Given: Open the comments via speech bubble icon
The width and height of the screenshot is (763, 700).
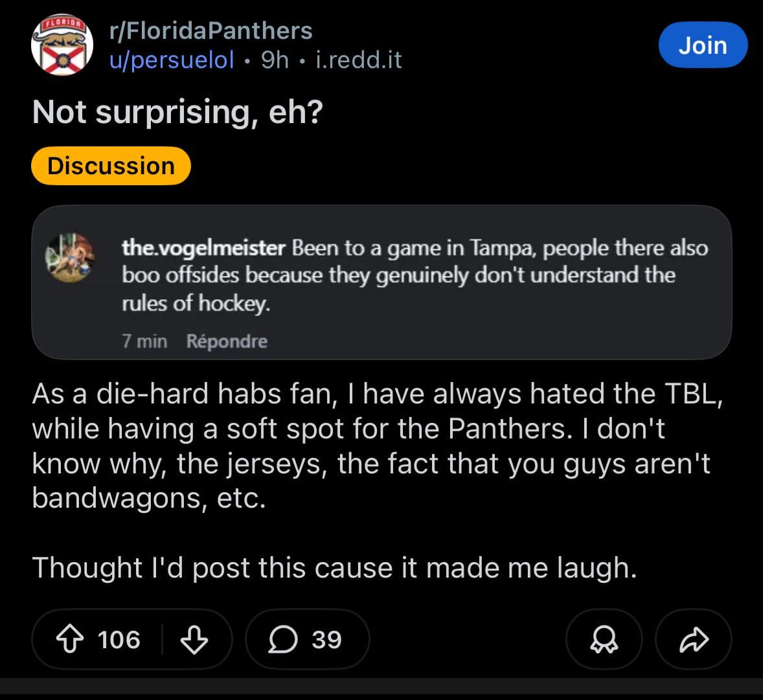Looking at the screenshot, I should (x=281, y=640).
